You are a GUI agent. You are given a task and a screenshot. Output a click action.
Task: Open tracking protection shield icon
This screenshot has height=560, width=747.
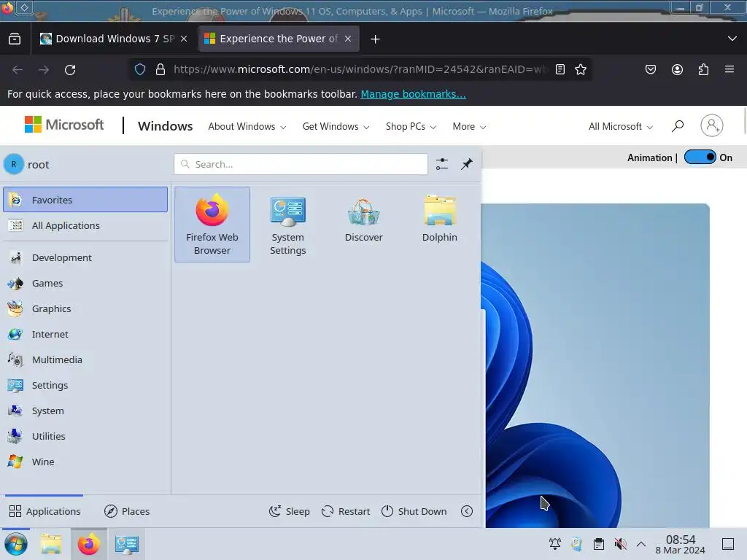click(140, 69)
